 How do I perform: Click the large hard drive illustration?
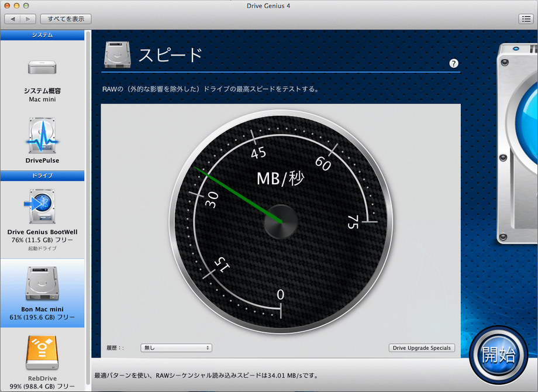(x=518, y=143)
